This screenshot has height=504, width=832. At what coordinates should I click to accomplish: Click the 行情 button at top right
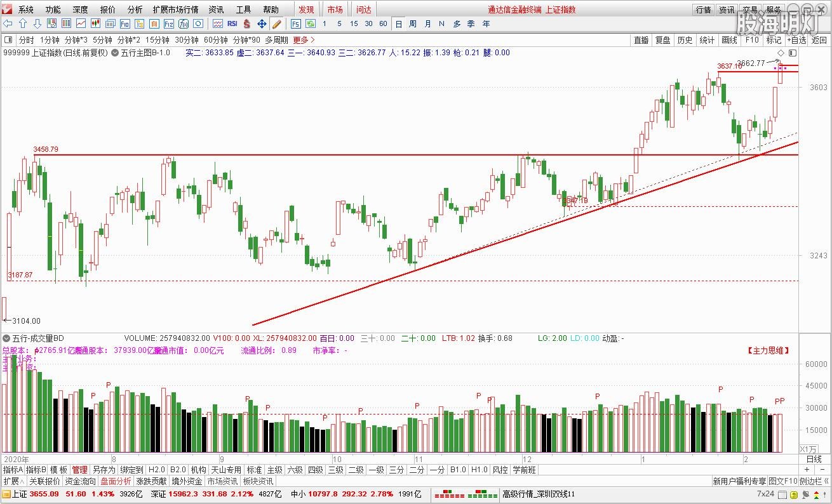[x=703, y=10]
